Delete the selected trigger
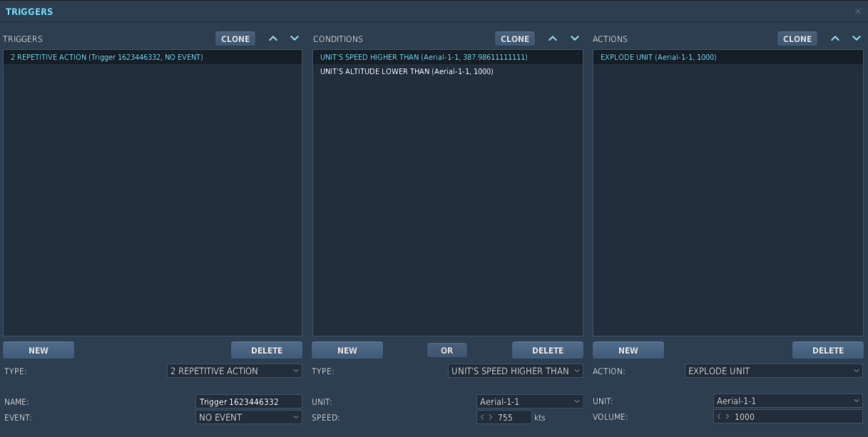Image resolution: width=868 pixels, height=437 pixels. 267,350
